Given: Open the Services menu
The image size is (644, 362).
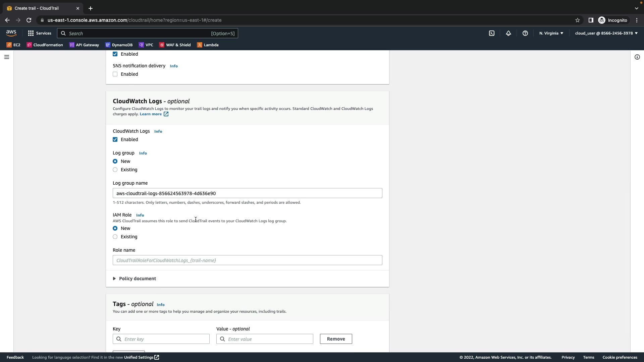Looking at the screenshot, I should [x=40, y=33].
